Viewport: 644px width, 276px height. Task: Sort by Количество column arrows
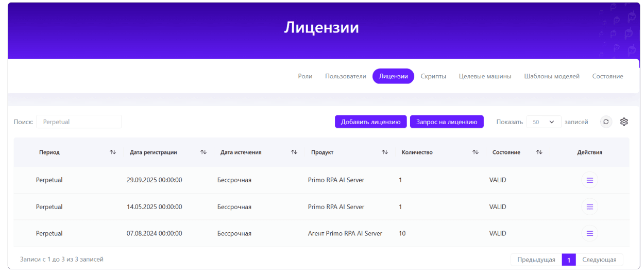476,152
